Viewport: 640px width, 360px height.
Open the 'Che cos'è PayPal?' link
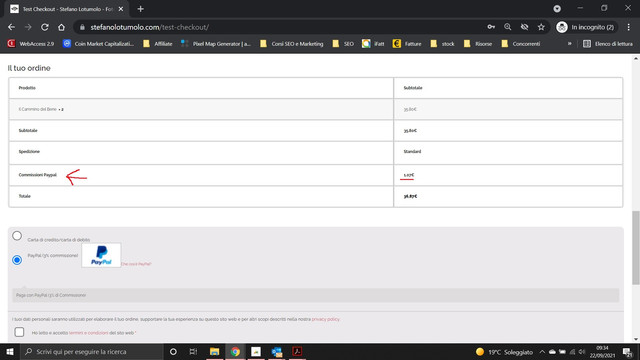(136, 264)
